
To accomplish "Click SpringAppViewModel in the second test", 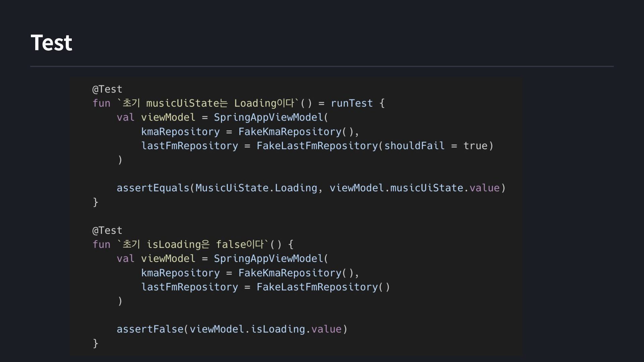I will click(268, 258).
